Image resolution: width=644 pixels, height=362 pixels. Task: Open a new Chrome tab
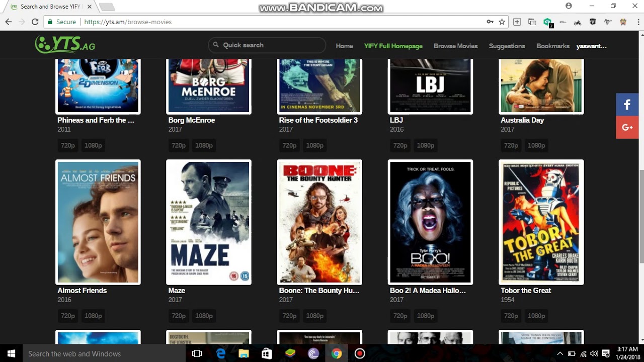tap(107, 7)
